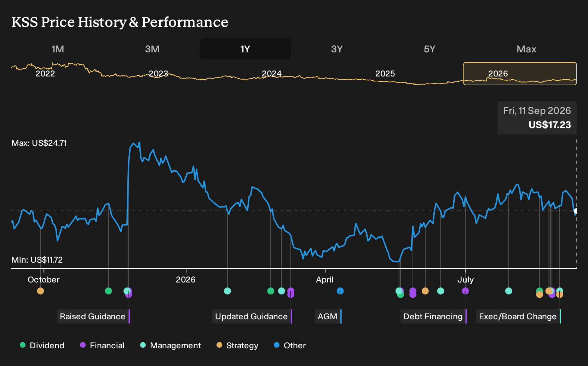The image size is (588, 366).
Task: Open the Raised Guidance event label
Action: pos(94,316)
